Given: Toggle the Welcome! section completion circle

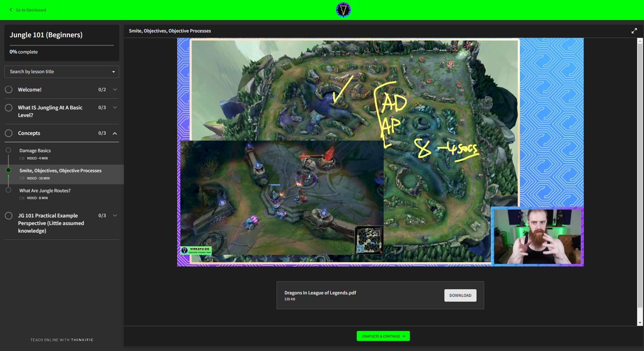Looking at the screenshot, I should pos(8,90).
